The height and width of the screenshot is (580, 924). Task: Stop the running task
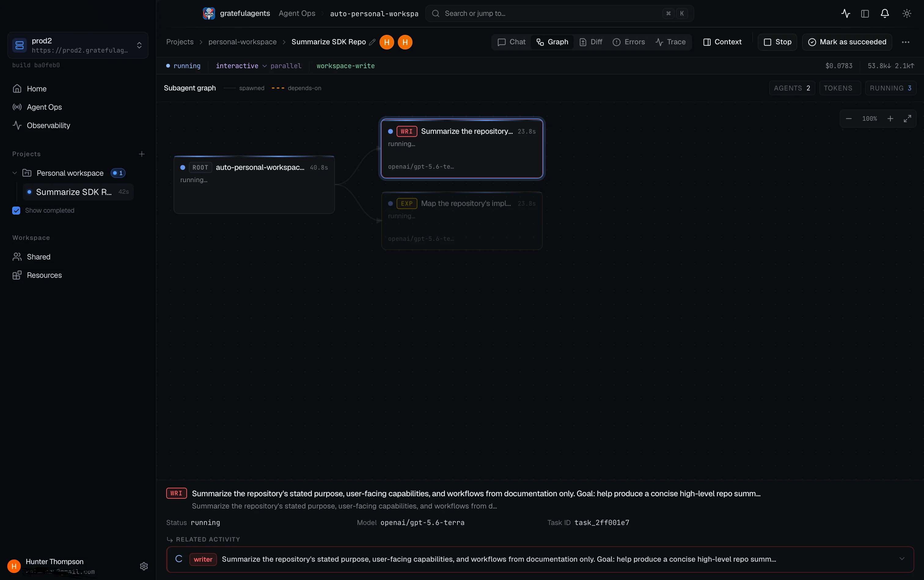(x=777, y=42)
